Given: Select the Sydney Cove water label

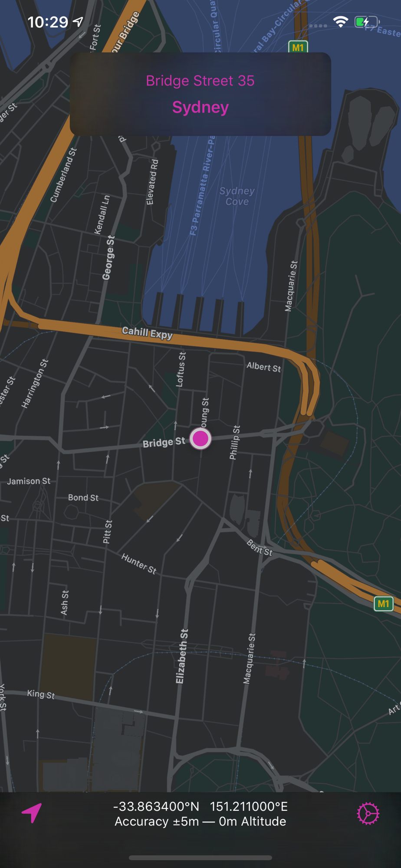Looking at the screenshot, I should 237,196.
